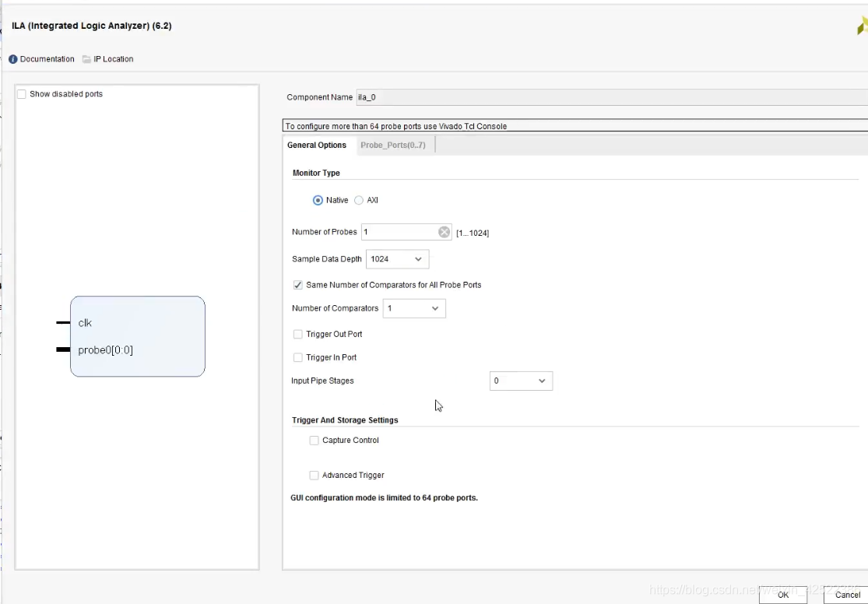Open the Sample Data Depth dropdown

(398, 259)
